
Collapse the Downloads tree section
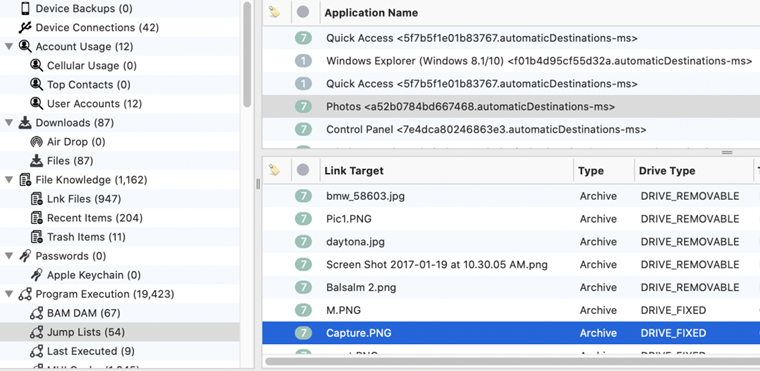(x=9, y=123)
